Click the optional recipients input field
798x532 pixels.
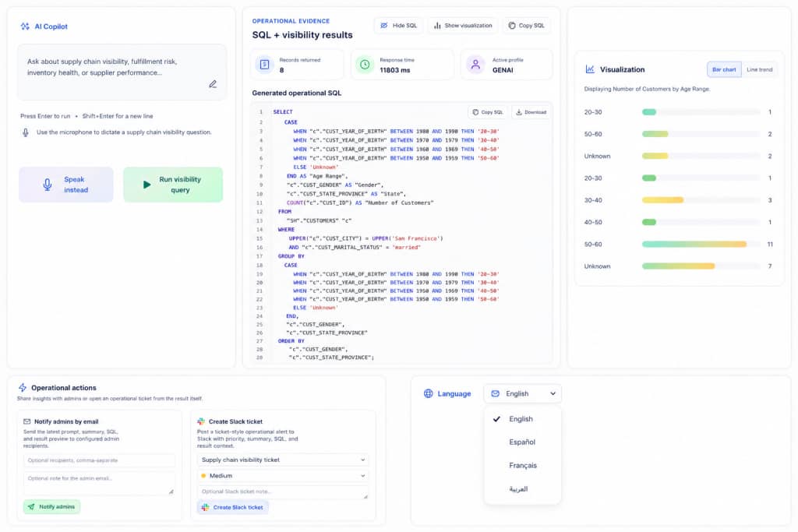coord(99,461)
